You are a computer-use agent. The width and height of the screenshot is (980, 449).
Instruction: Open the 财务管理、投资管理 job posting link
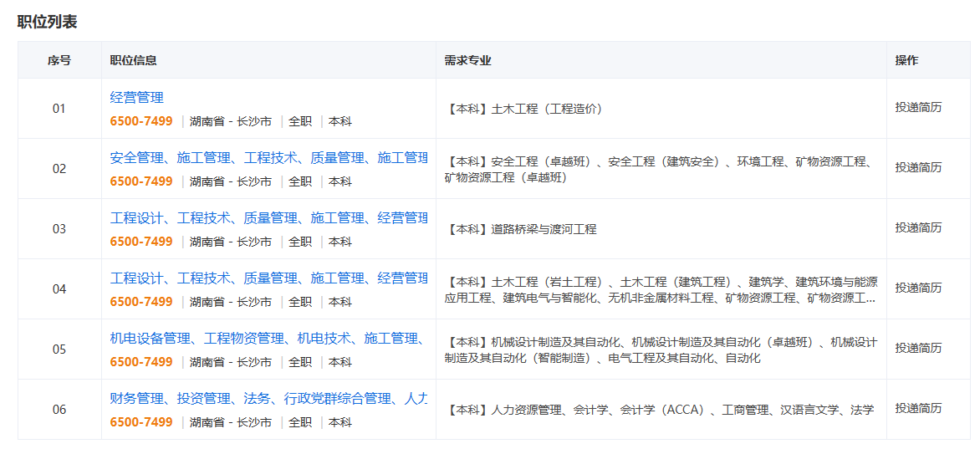268,399
